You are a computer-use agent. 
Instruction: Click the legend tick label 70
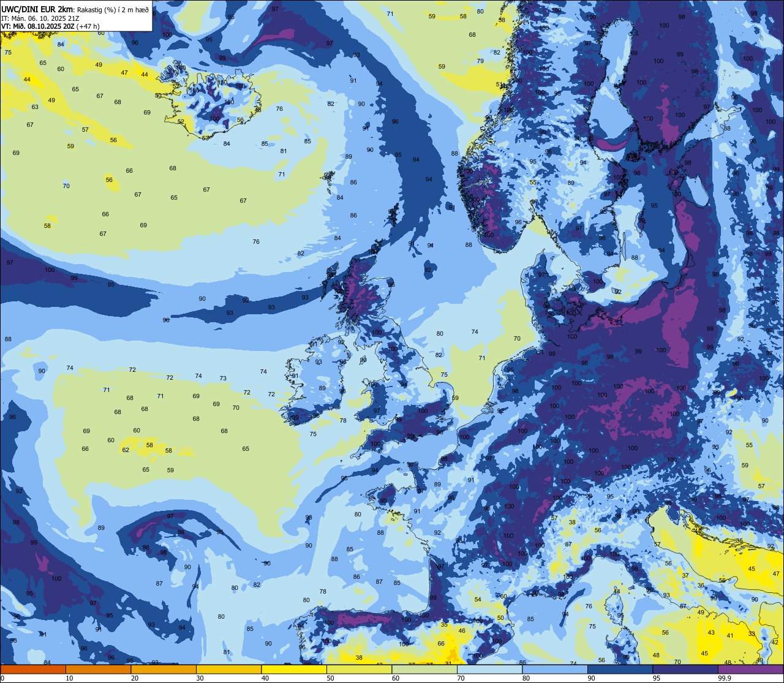(461, 678)
